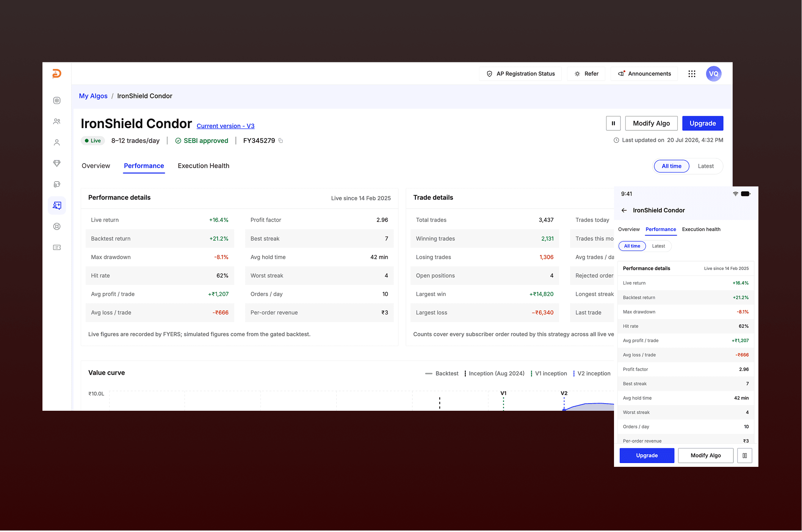Click the desktop Backtest return value +21.2%
Screen dimensions: 802x532
click(x=219, y=238)
